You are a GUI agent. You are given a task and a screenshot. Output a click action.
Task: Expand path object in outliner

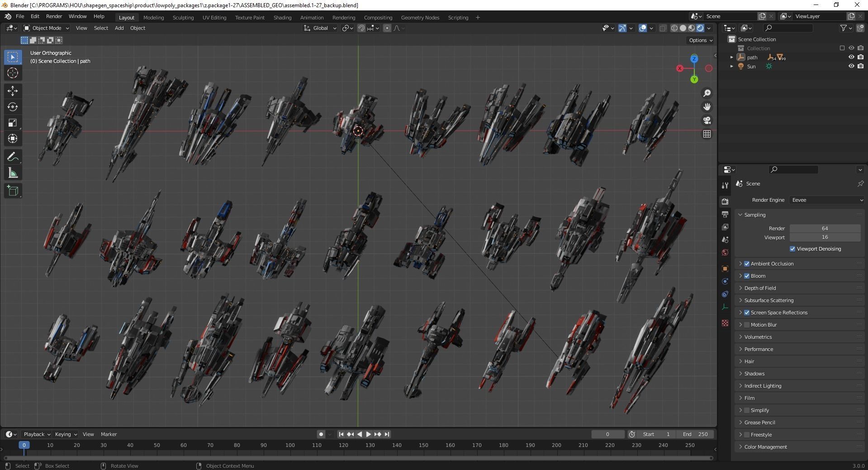pyautogui.click(x=731, y=57)
